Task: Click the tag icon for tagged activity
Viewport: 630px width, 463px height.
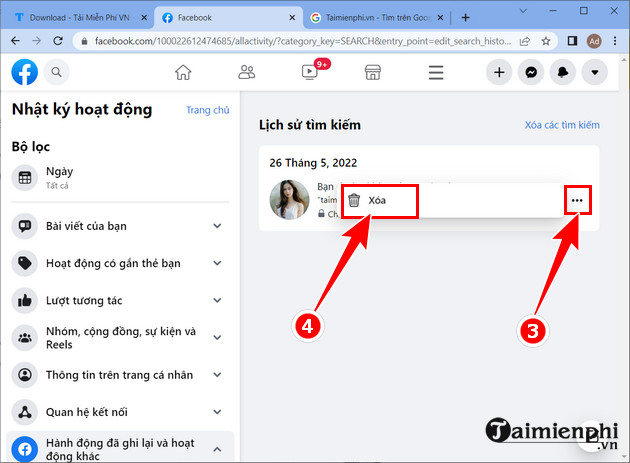Action: [x=25, y=263]
